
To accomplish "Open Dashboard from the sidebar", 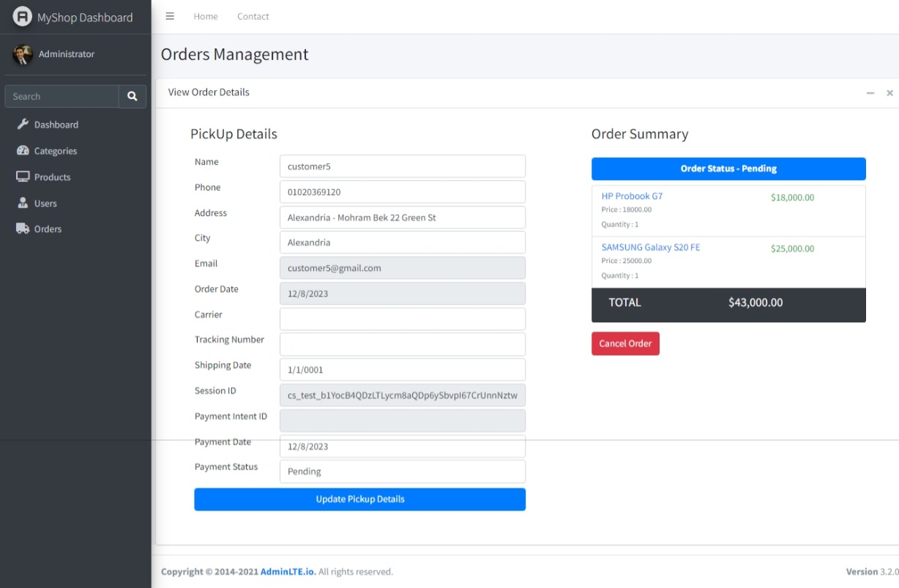I will click(x=56, y=124).
